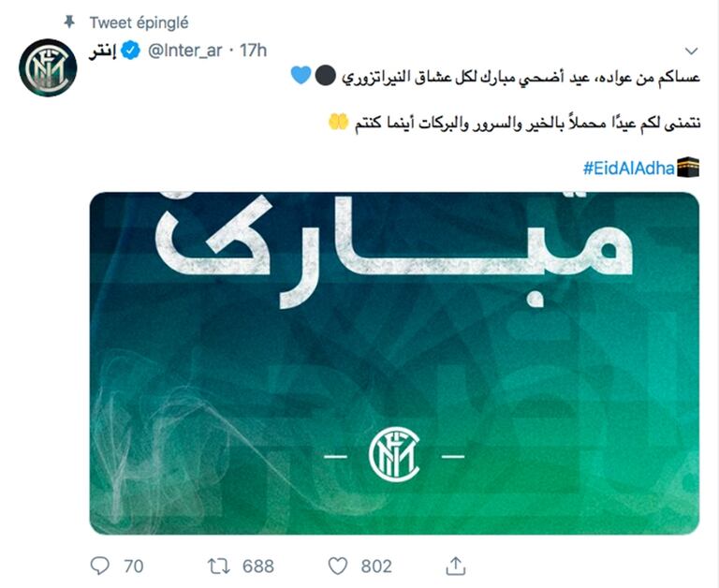Like the tweet with the heart icon
Image resolution: width=719 pixels, height=588 pixels.
coord(338,566)
